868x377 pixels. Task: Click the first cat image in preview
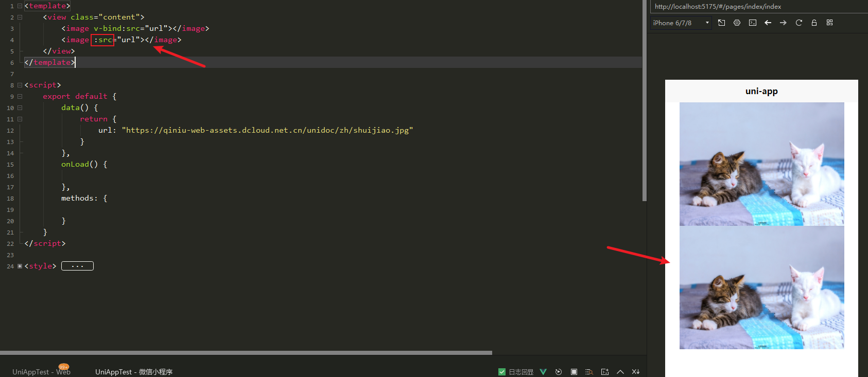pyautogui.click(x=761, y=164)
